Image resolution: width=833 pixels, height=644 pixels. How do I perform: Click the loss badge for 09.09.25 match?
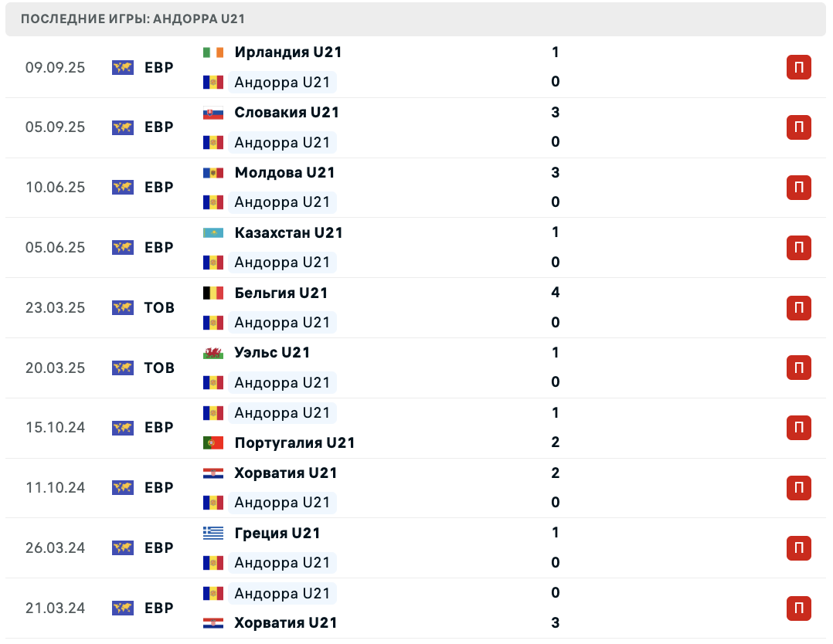click(x=798, y=68)
